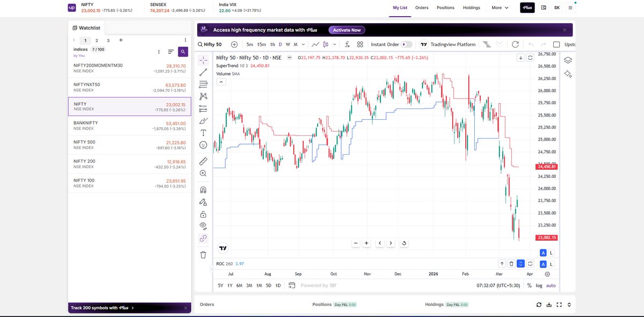The height and width of the screenshot is (317, 644).
Task: Open the watchlist sort icon
Action: pos(171,52)
